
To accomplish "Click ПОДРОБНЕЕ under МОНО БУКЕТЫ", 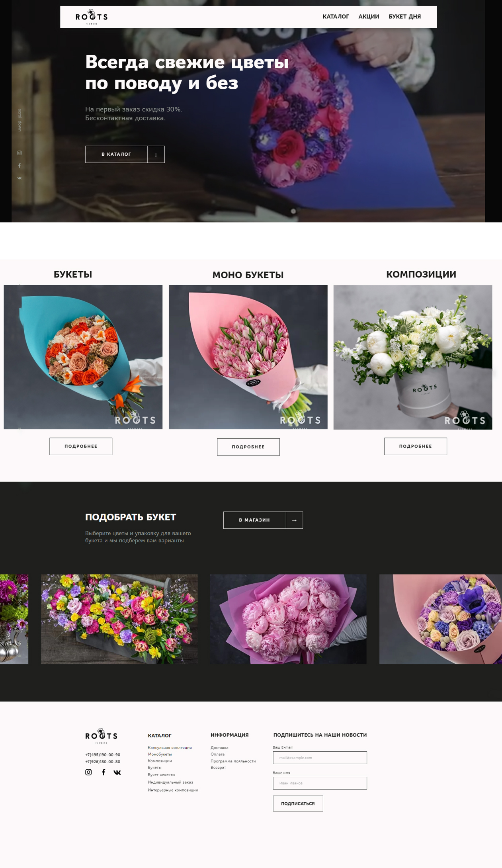I will tap(248, 447).
